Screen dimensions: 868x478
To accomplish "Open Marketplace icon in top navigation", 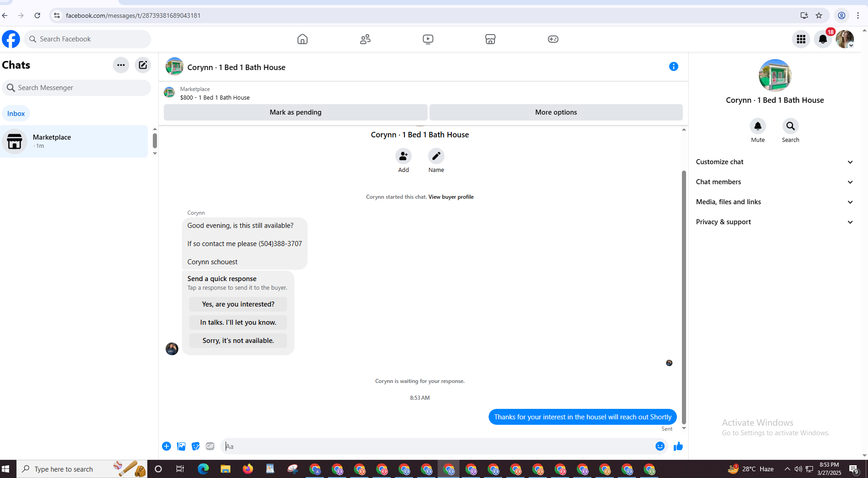I will 490,39.
